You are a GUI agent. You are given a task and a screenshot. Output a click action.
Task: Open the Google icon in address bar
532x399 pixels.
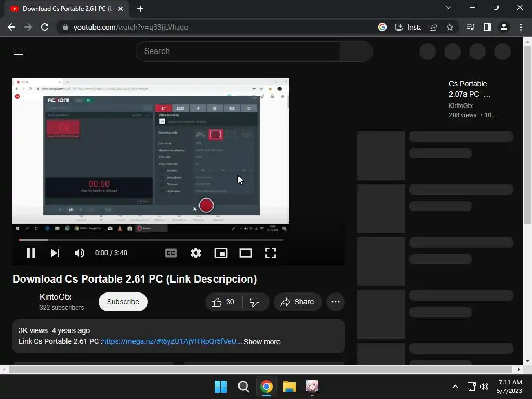382,27
